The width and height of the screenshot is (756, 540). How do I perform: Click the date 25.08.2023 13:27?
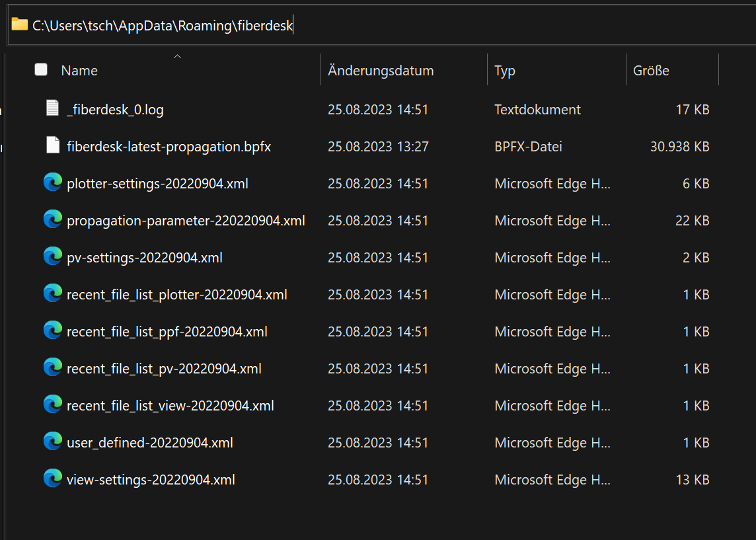point(378,147)
